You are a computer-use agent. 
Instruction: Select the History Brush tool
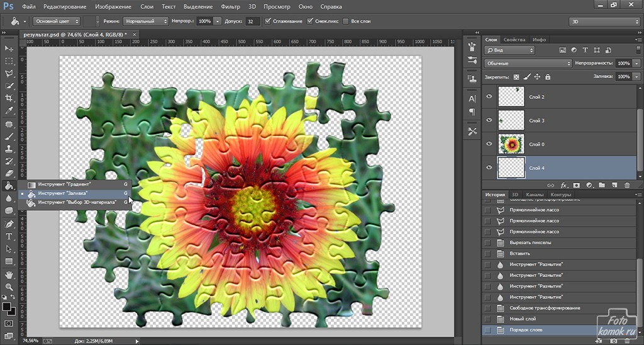pyautogui.click(x=9, y=161)
